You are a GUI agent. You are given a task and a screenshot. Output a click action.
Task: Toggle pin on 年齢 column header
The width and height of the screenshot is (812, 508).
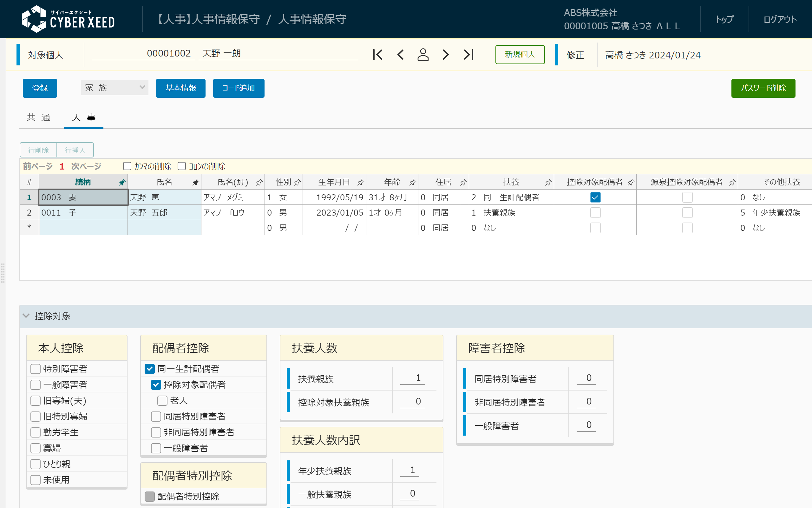click(x=413, y=183)
